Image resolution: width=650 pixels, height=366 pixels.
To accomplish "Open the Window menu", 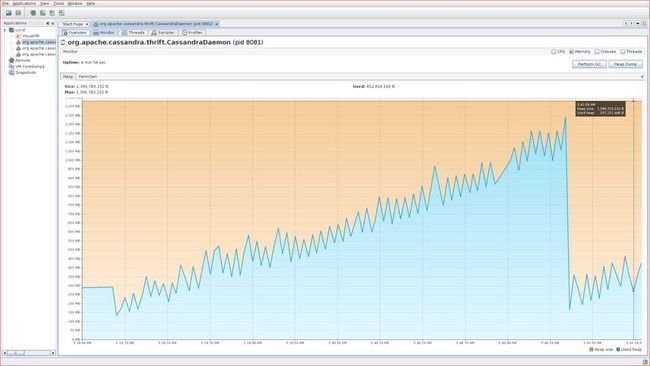I will [x=75, y=3].
